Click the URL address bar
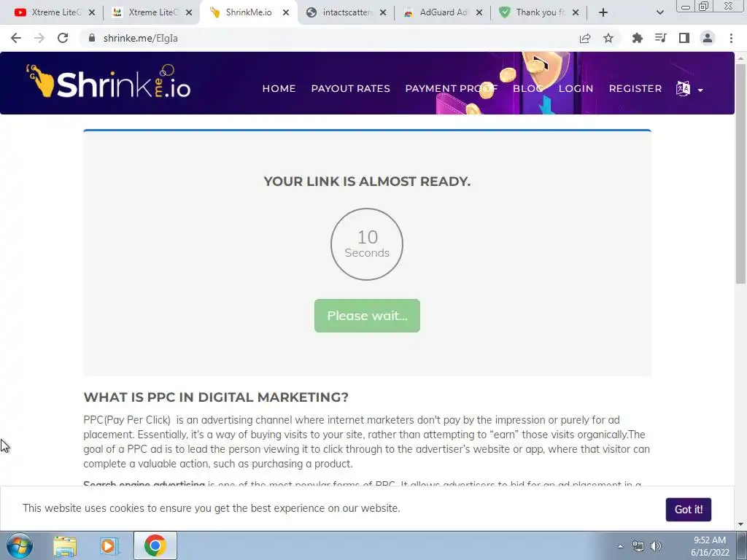The image size is (747, 560). click(x=329, y=38)
